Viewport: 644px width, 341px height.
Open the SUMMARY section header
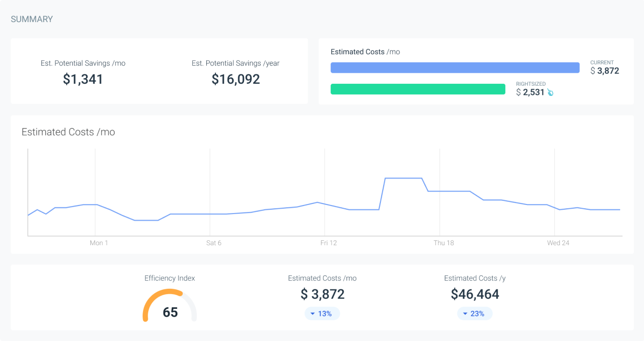(31, 19)
